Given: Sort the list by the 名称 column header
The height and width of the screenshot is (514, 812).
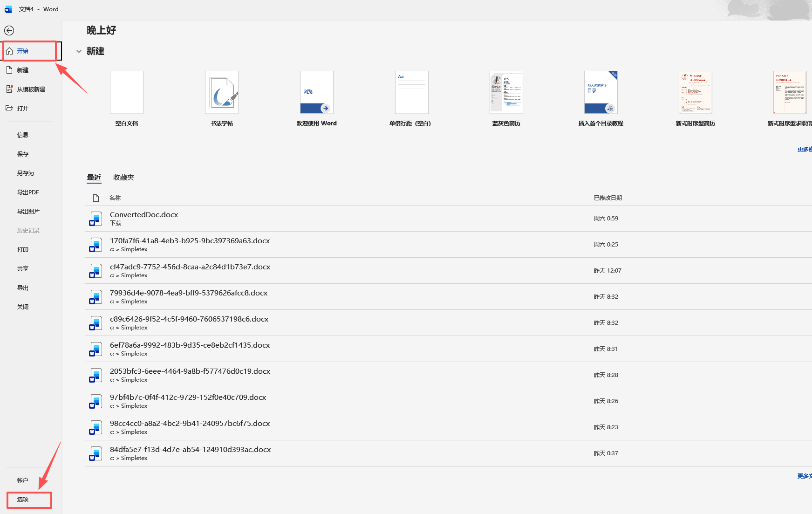Looking at the screenshot, I should point(115,198).
